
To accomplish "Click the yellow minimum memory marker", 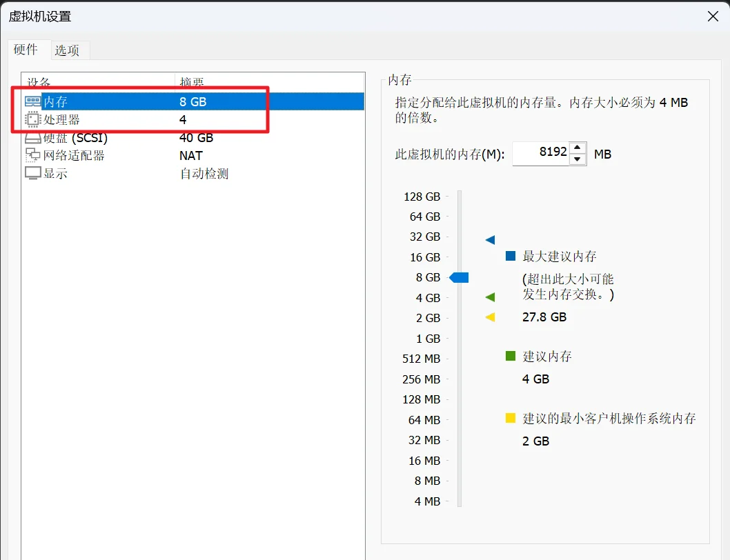I will coord(491,317).
